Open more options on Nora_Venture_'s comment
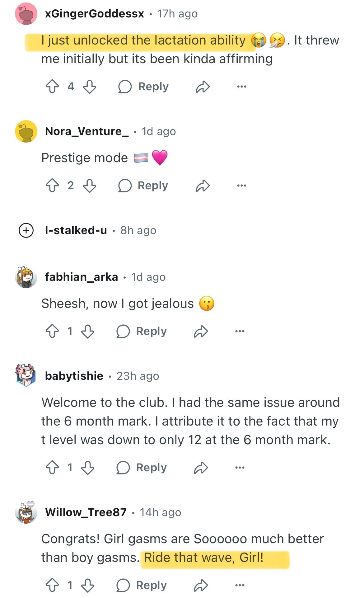This screenshot has height=598, width=364. (241, 186)
